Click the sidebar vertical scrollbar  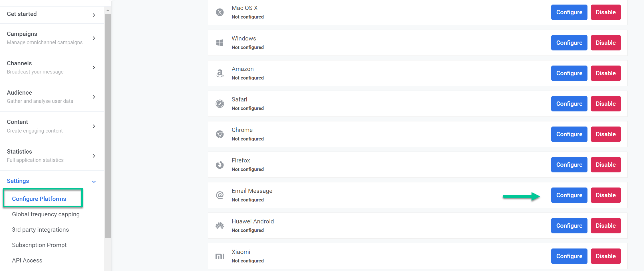[108, 125]
